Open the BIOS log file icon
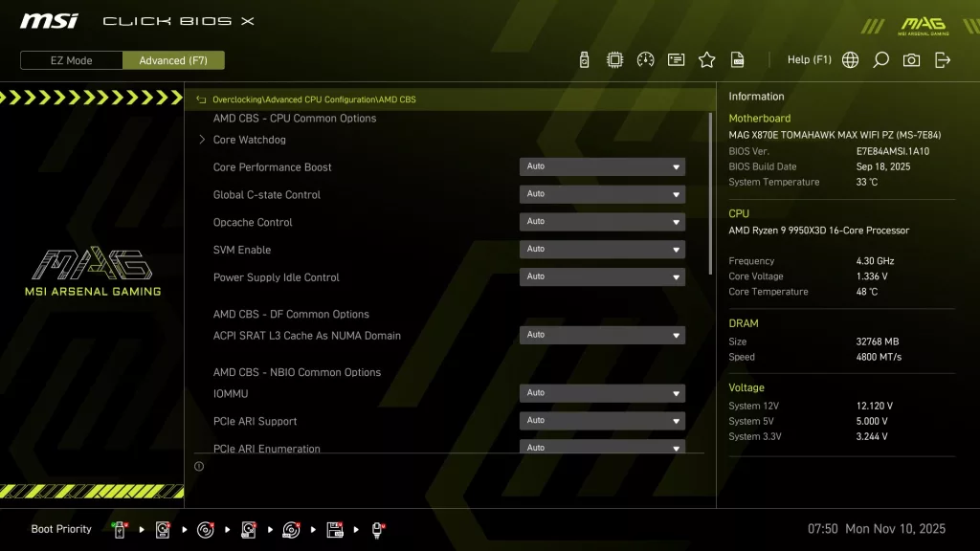The width and height of the screenshot is (980, 551). click(737, 58)
